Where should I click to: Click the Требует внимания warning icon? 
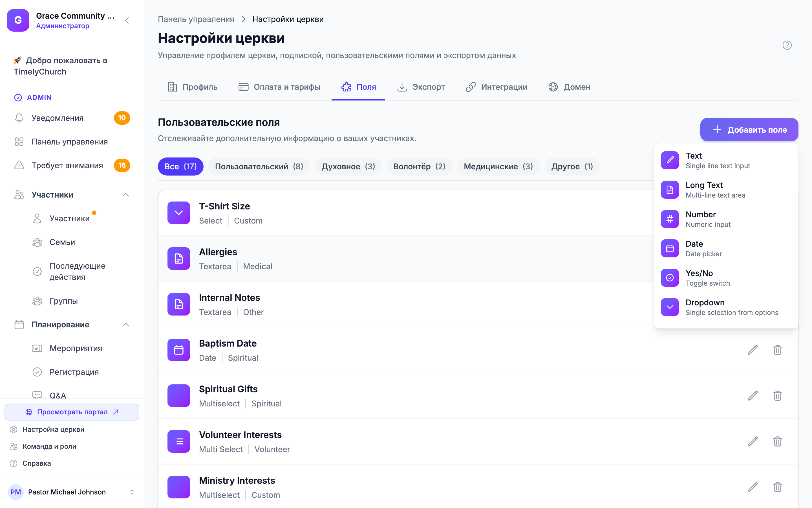pos(19,165)
